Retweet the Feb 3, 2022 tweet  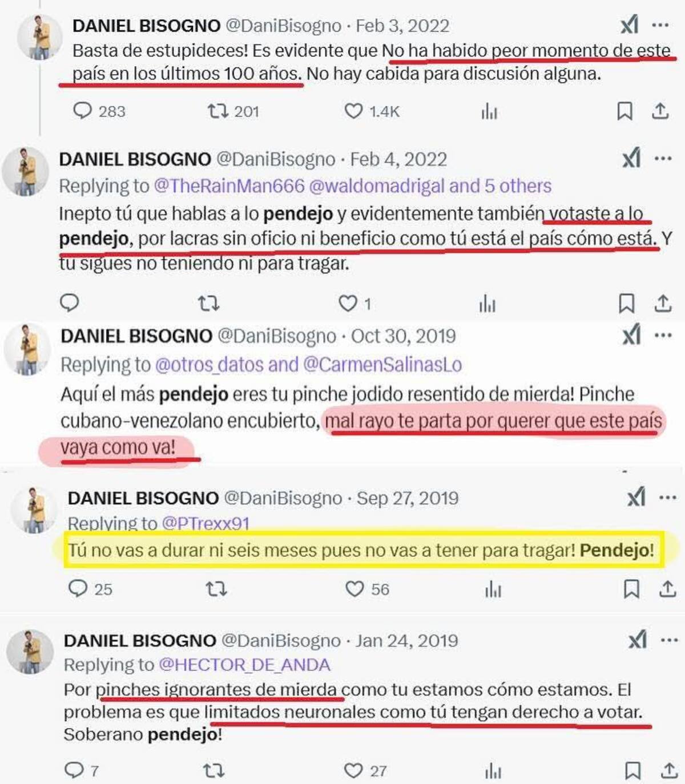(233, 111)
